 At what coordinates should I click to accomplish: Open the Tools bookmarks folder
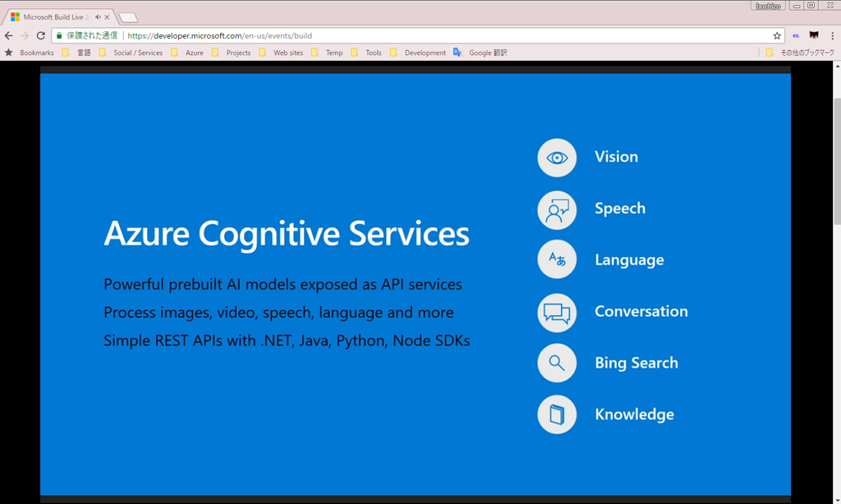click(x=366, y=53)
